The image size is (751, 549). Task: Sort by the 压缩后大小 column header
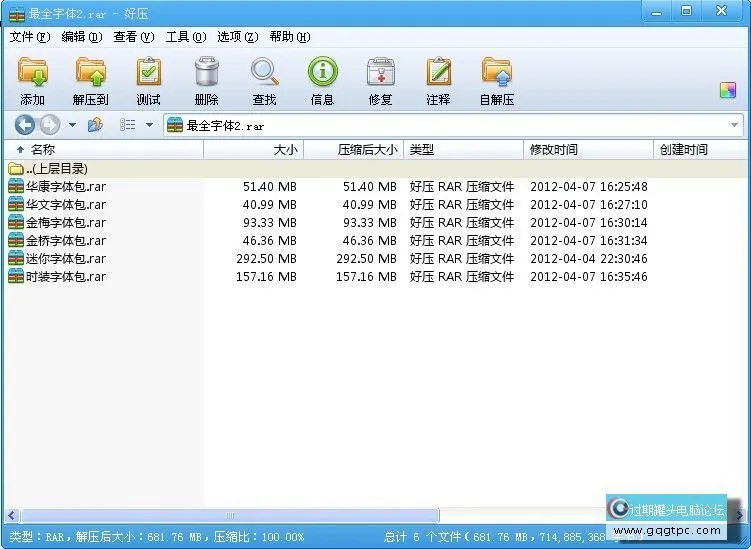click(x=354, y=150)
